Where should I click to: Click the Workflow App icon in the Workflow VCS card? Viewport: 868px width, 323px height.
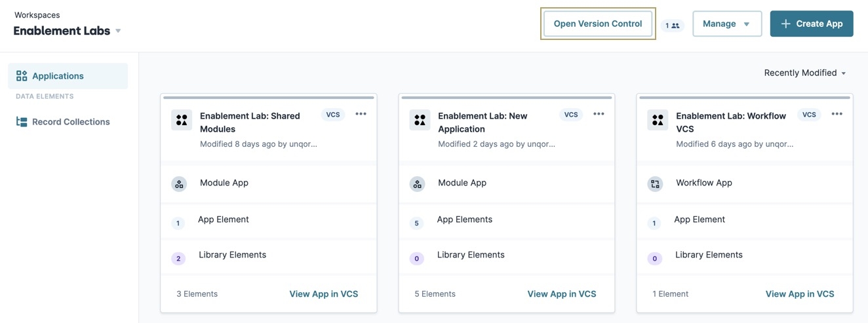point(655,184)
